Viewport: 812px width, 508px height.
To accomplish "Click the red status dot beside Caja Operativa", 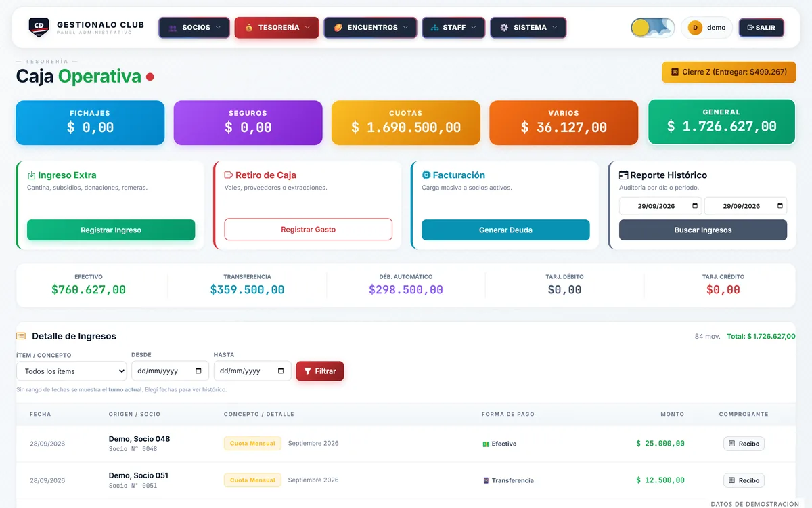I will (150, 77).
